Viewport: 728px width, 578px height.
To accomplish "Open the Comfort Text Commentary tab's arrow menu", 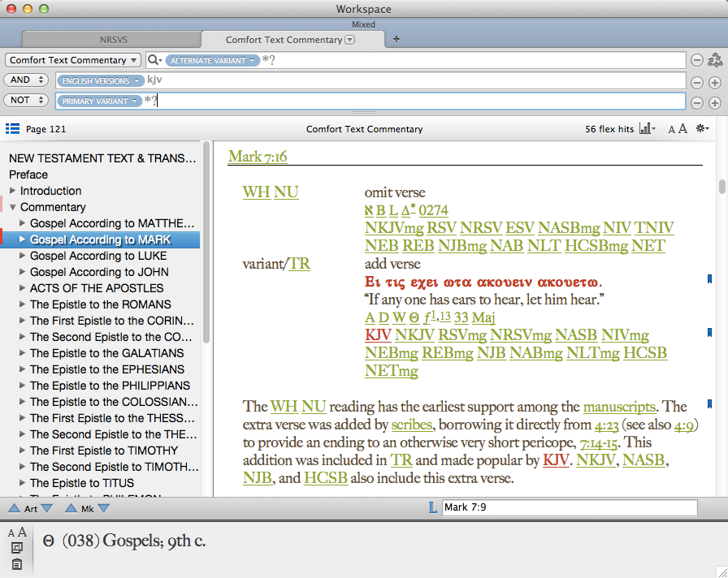I will tap(350, 40).
